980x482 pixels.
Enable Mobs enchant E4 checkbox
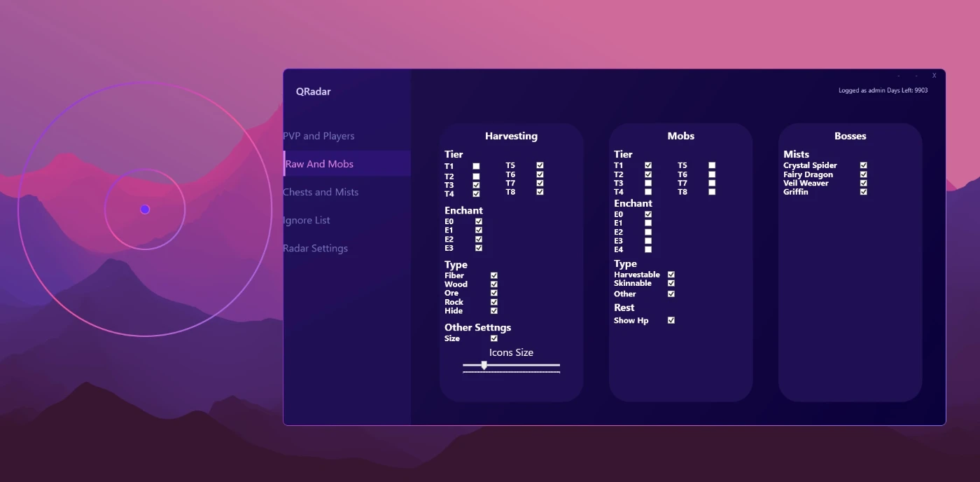(648, 249)
